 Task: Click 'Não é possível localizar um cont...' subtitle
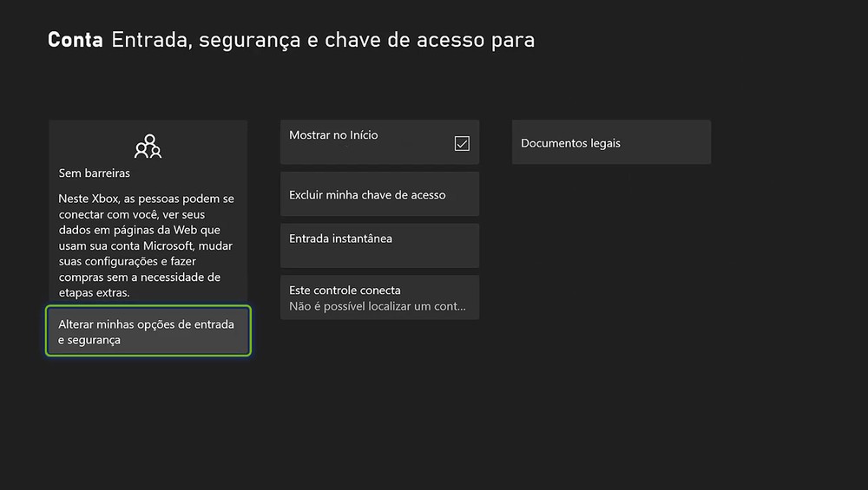pyautogui.click(x=378, y=306)
